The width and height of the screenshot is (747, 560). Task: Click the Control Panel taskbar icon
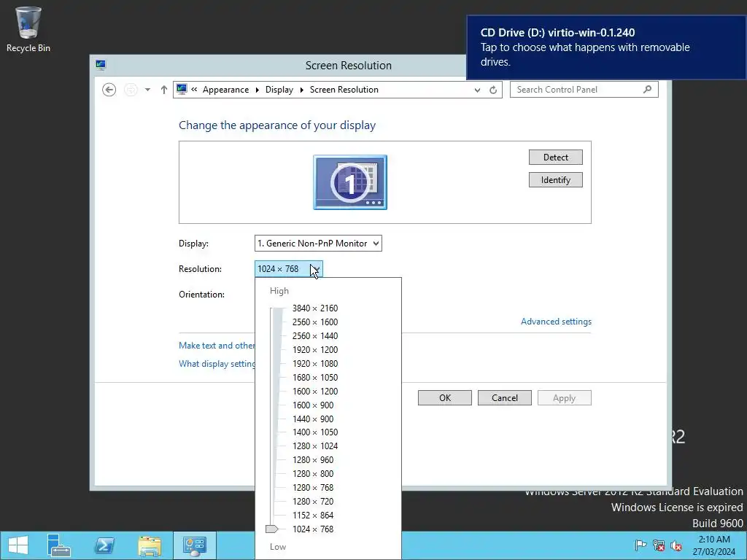pyautogui.click(x=194, y=545)
